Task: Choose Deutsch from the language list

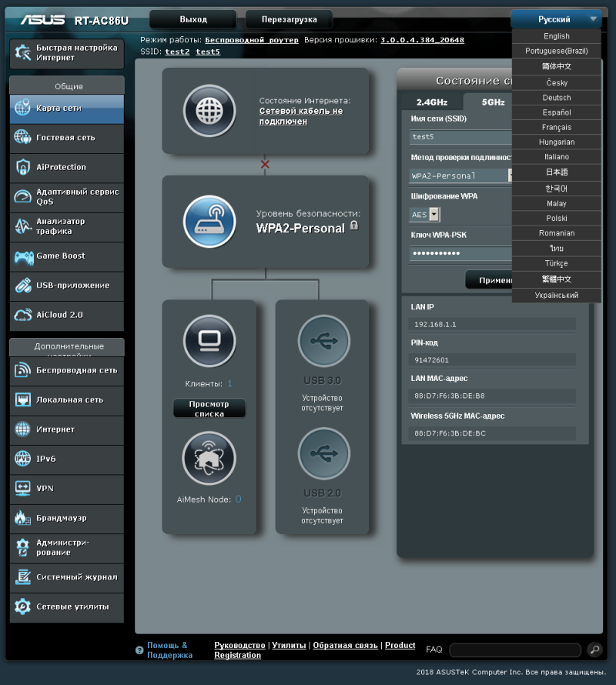Action: pos(557,98)
